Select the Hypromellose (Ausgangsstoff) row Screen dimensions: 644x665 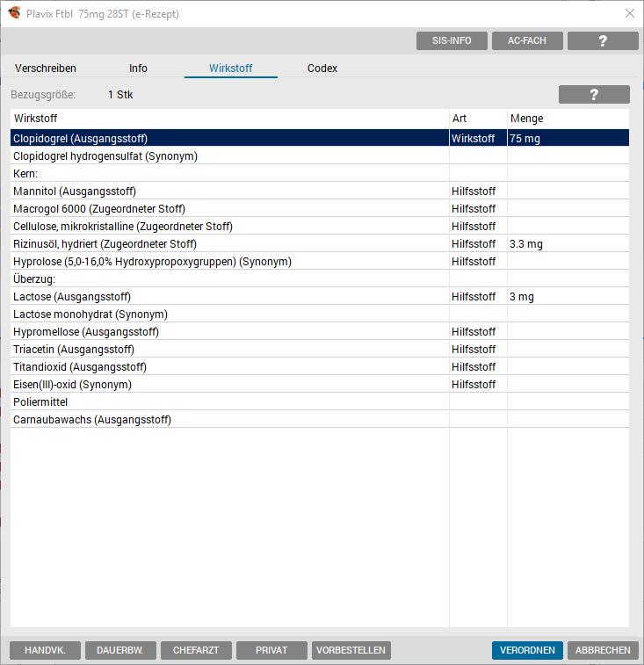click(320, 332)
